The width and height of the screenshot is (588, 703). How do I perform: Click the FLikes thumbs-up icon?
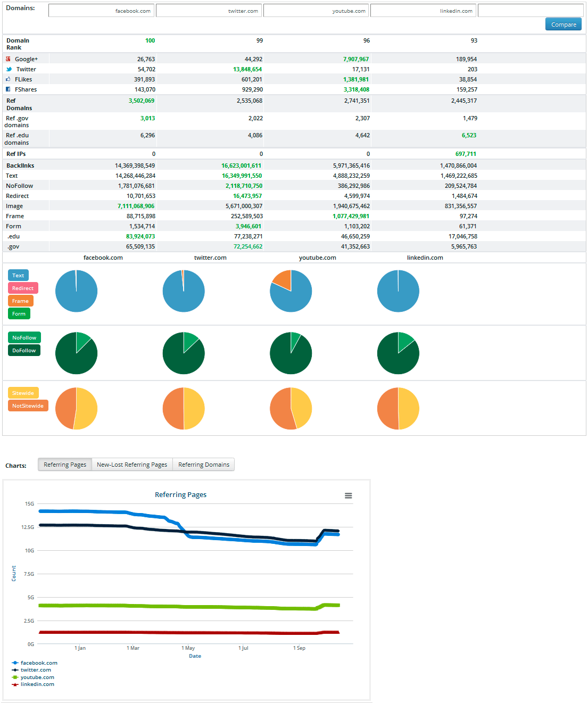[x=9, y=79]
